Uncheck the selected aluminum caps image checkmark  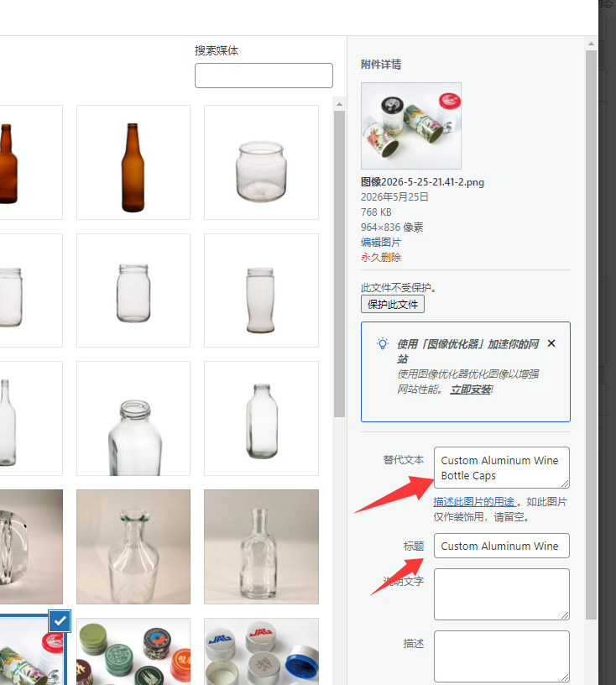click(60, 621)
